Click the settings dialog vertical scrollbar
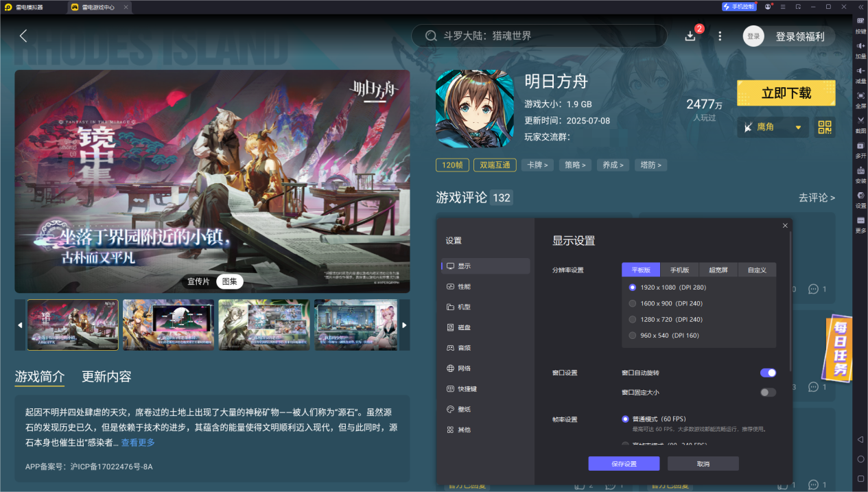Image resolution: width=868 pixels, height=492 pixels. tap(791, 302)
